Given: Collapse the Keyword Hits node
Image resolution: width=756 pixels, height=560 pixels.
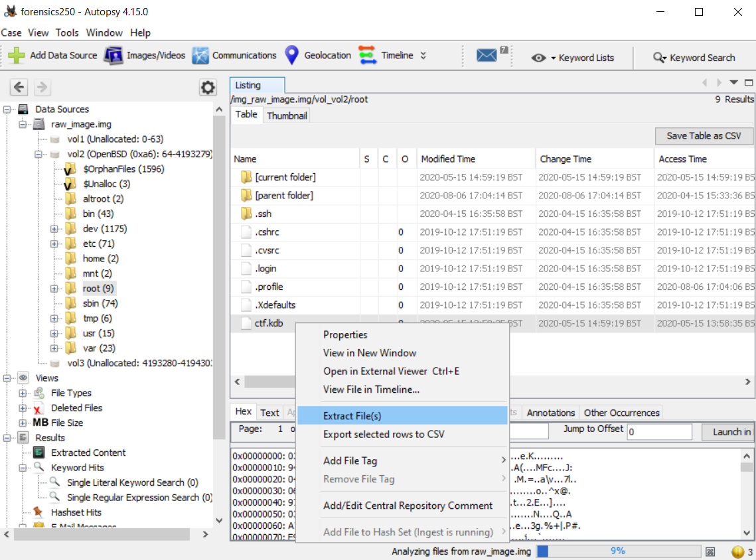Looking at the screenshot, I should 23,468.
